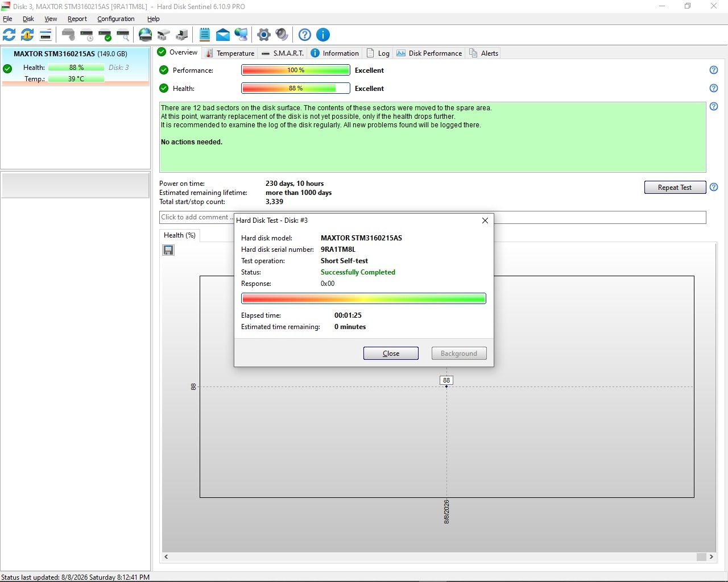This screenshot has width=728, height=582.
Task: Open the Help menu
Action: point(154,19)
